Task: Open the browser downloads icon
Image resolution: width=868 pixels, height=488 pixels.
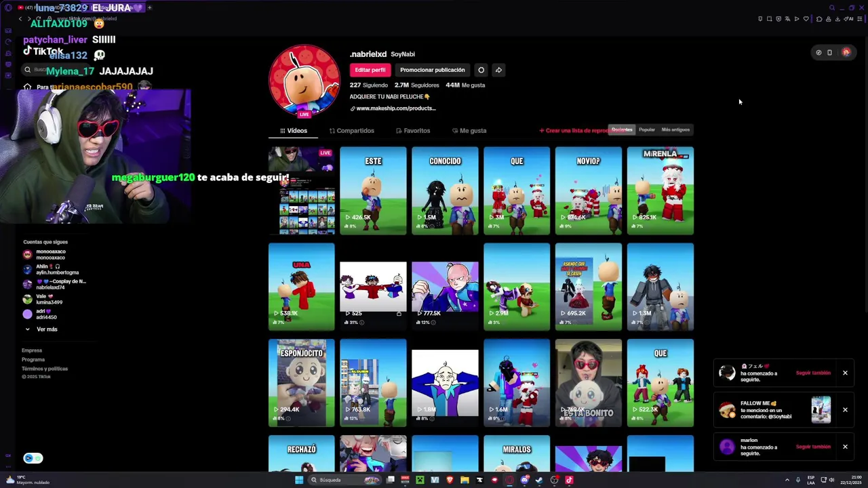Action: pos(838,19)
